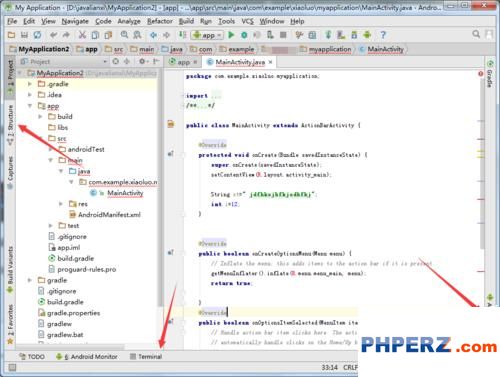Open the Refactor menu
500x377 pixels.
click(160, 21)
